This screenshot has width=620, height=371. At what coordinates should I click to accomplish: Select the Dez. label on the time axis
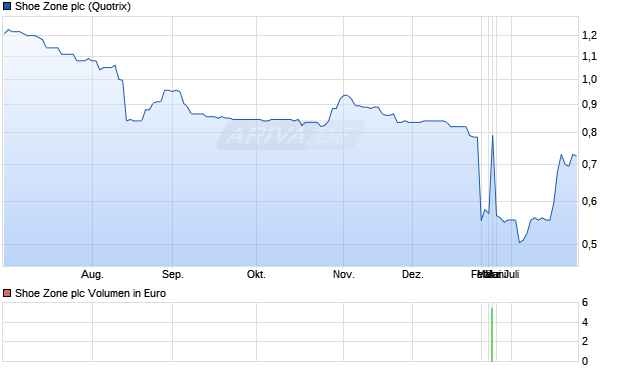[x=412, y=274]
